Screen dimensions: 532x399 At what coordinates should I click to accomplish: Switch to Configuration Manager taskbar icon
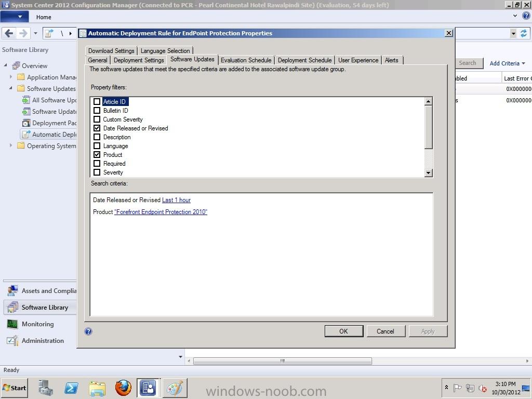148,388
